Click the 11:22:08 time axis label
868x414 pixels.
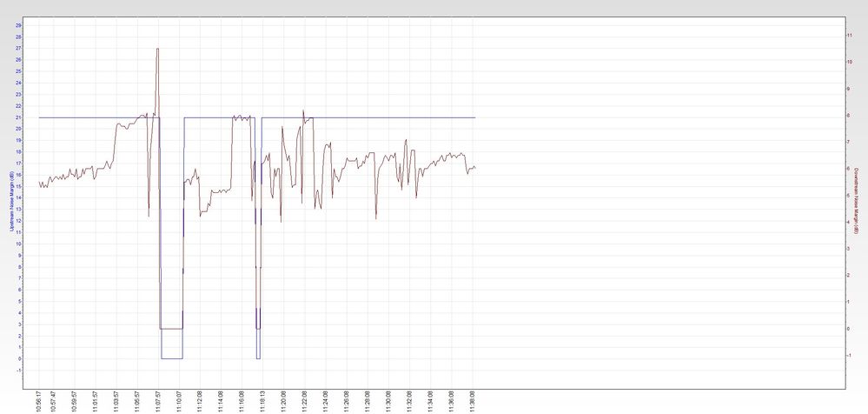click(304, 401)
